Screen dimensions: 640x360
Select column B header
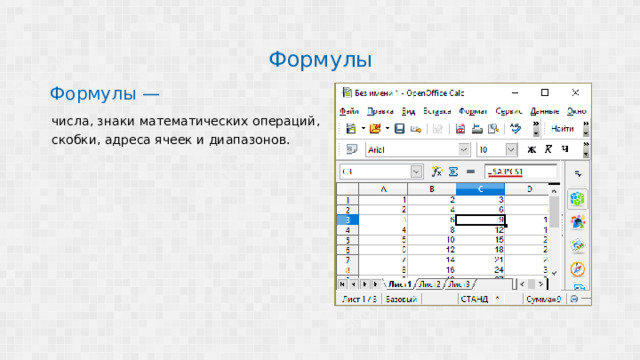[x=432, y=189]
